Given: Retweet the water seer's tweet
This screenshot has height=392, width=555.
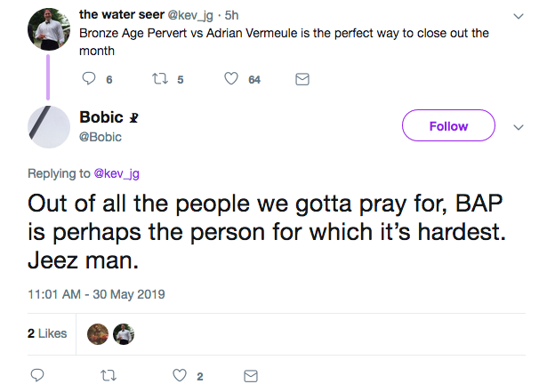Looking at the screenshot, I should (161, 79).
